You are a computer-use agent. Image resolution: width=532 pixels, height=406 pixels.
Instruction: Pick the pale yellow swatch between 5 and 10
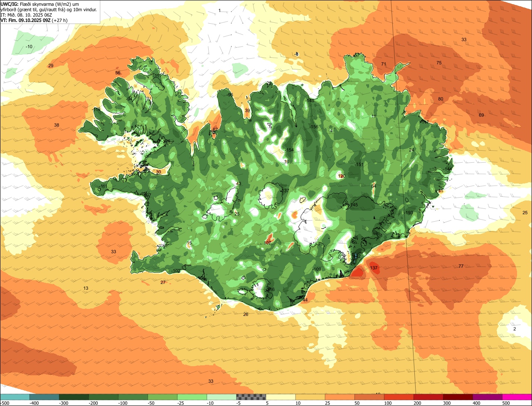281,397
